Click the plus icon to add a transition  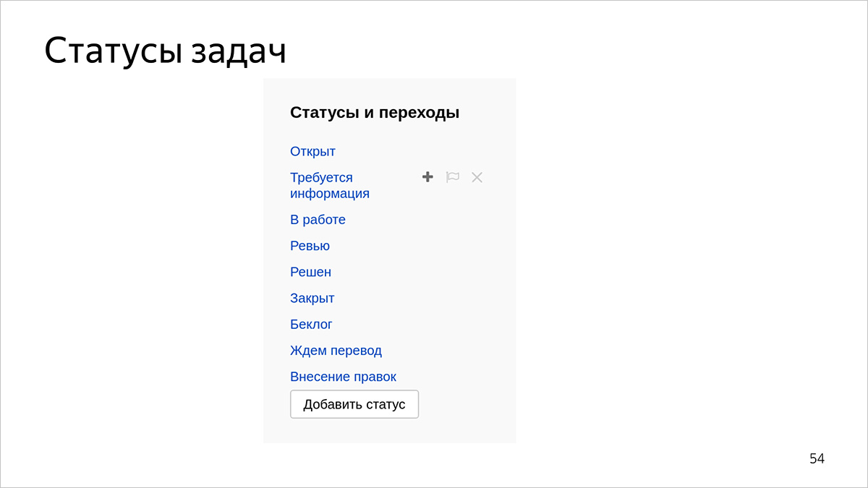coord(427,176)
